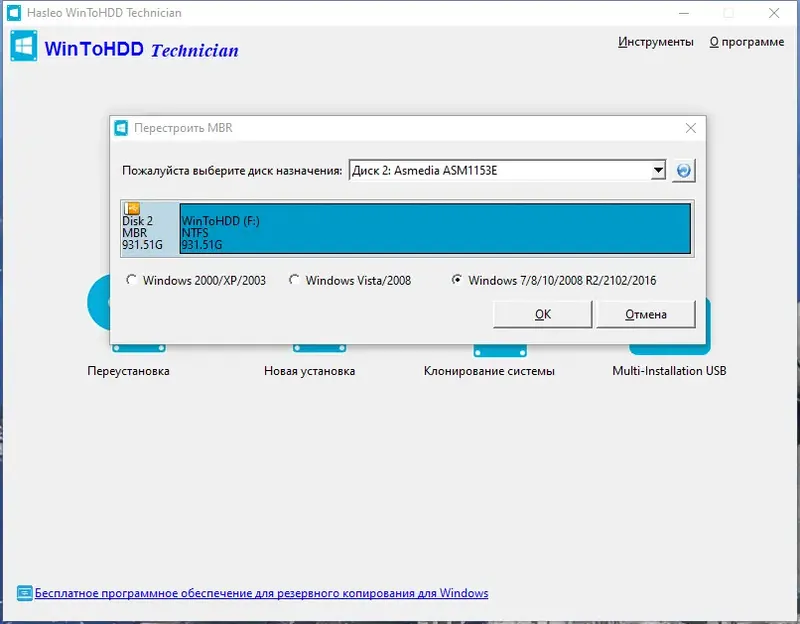Click the Отмена button

point(645,314)
